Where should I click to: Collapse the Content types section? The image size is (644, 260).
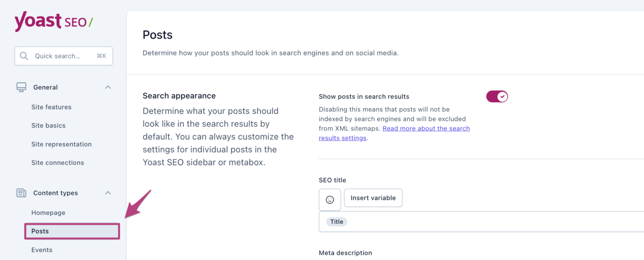108,193
